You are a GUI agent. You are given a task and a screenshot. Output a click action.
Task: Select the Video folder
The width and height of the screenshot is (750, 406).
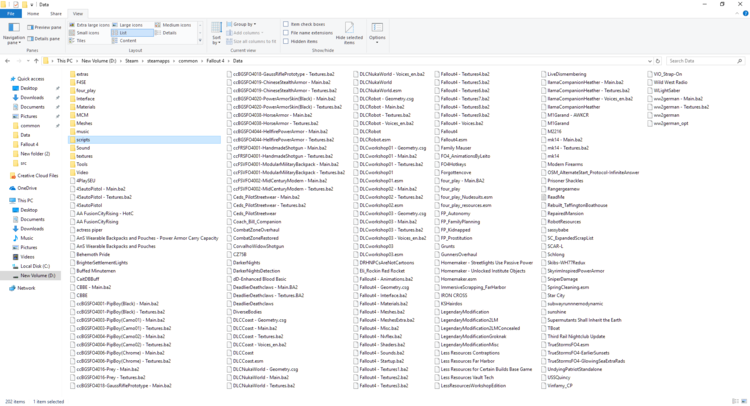click(x=79, y=172)
